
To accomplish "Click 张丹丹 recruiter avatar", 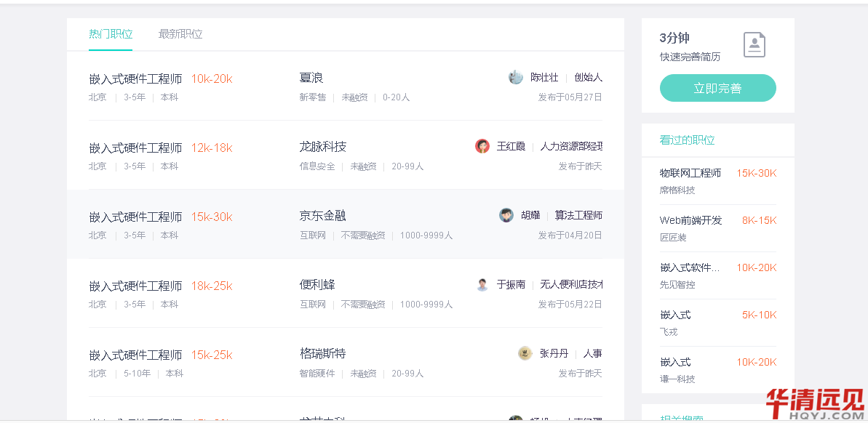I will pos(525,353).
